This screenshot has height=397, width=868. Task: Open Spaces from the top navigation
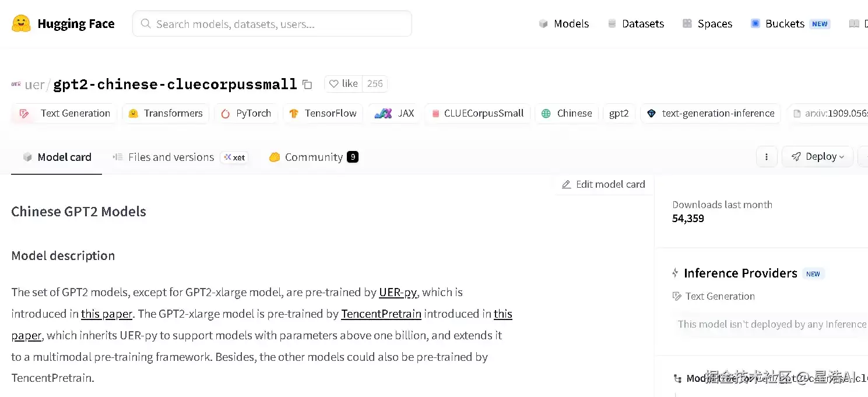(x=707, y=24)
